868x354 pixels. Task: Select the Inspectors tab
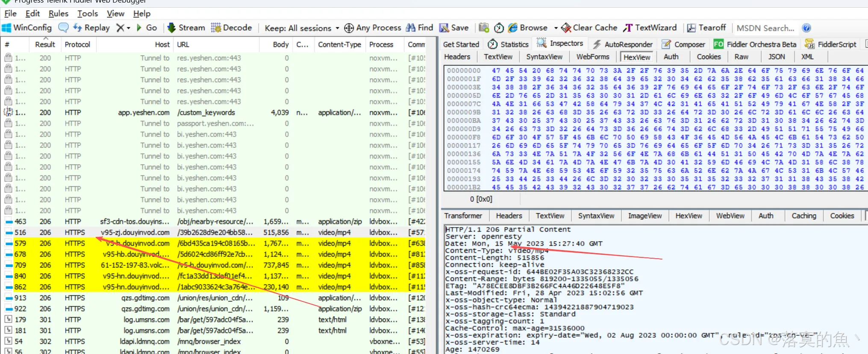click(560, 44)
